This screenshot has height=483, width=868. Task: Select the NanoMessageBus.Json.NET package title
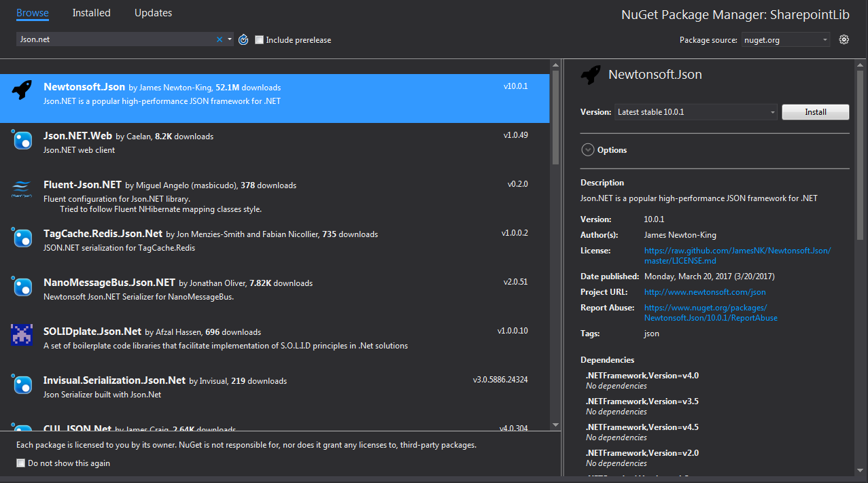109,283
